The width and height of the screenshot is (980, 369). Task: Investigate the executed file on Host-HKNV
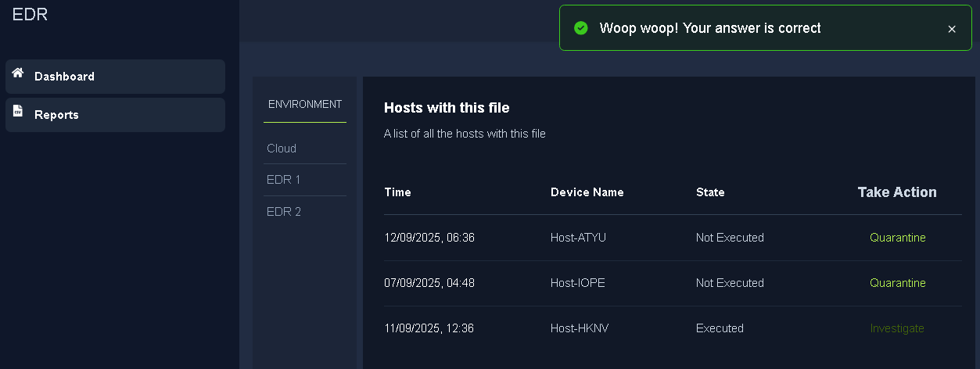tap(897, 328)
